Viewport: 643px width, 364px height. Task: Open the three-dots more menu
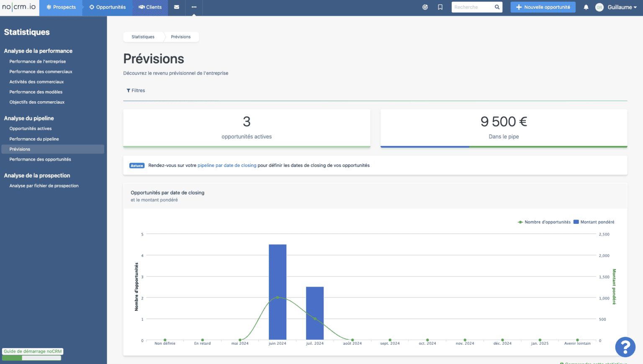click(194, 7)
